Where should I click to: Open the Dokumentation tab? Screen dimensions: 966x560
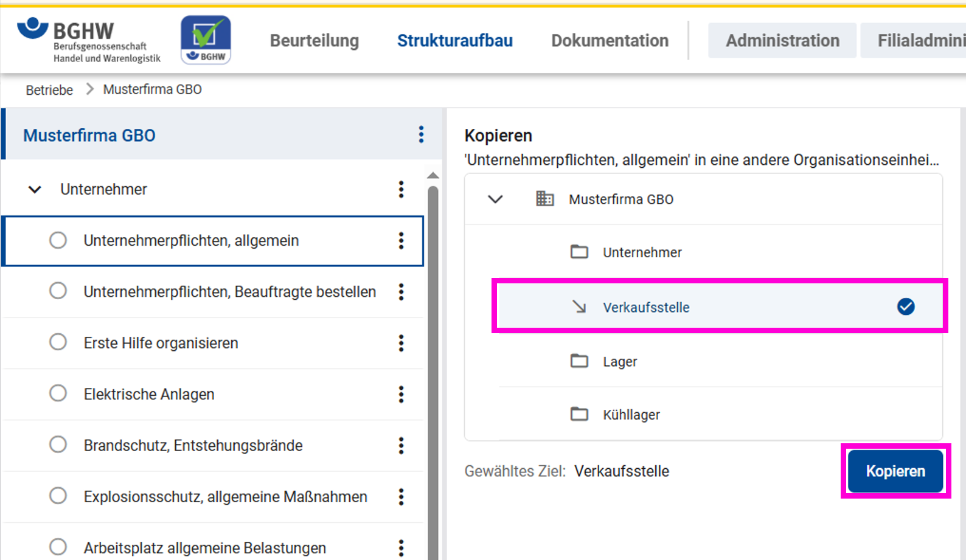610,41
